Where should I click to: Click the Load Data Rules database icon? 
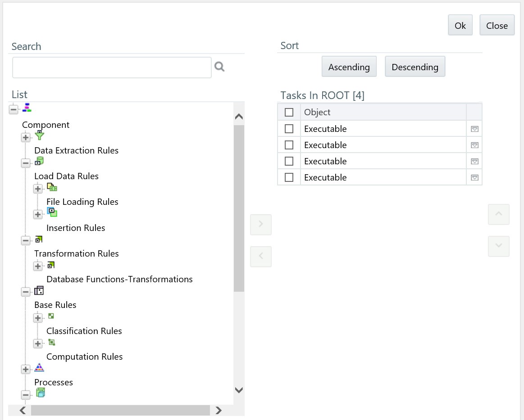[x=39, y=161]
